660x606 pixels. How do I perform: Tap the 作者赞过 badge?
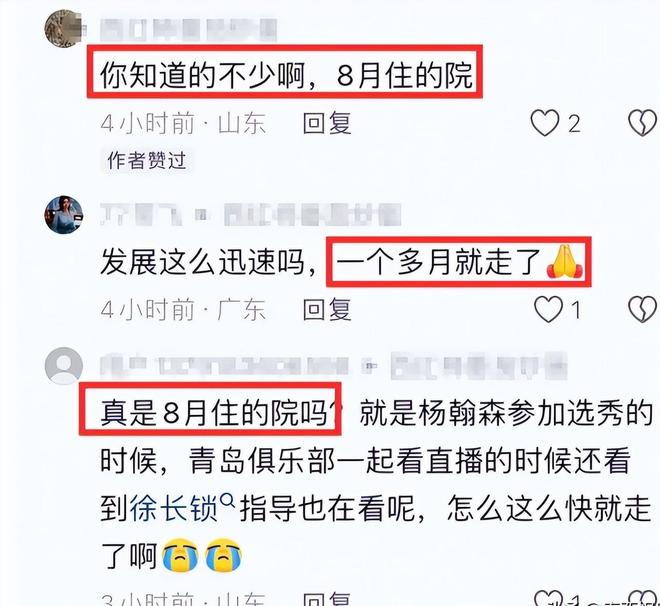click(146, 160)
